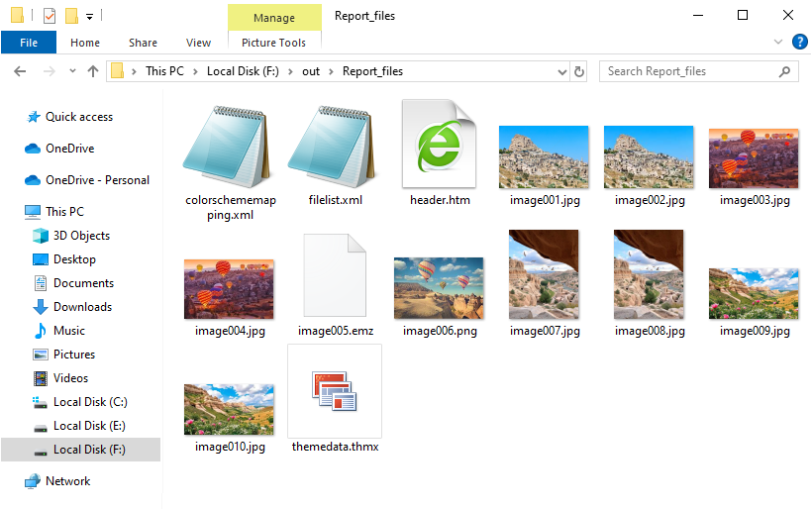Switch to the Share ribbon tab
The image size is (812, 509).
(143, 43)
